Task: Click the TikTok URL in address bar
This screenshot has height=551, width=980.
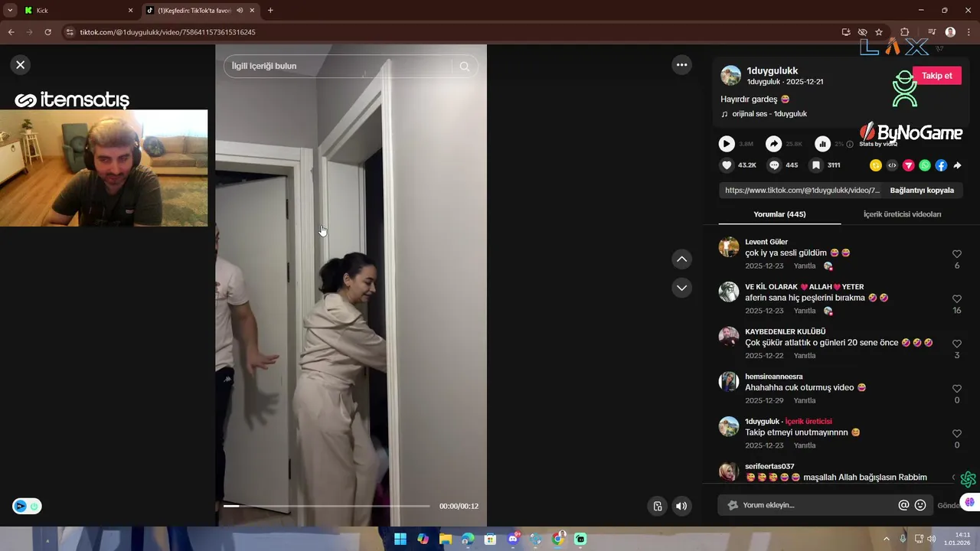Action: coord(168,32)
